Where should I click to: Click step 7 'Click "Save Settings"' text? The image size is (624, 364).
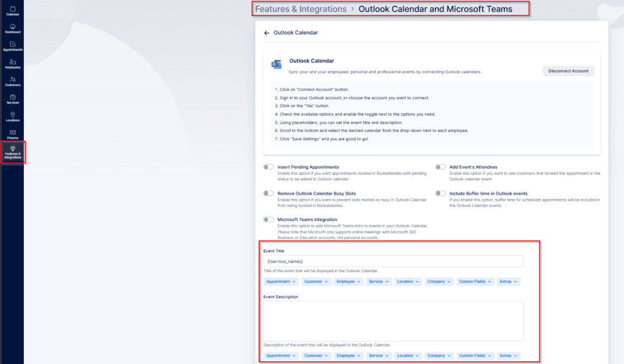pos(322,139)
